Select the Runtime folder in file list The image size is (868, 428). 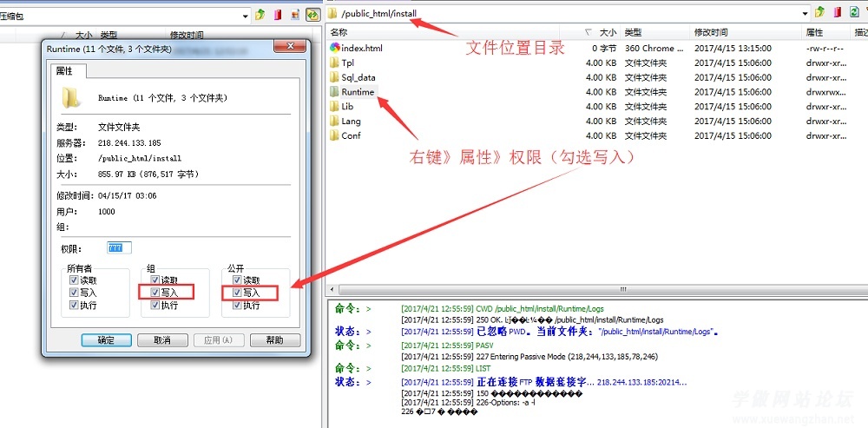357,92
